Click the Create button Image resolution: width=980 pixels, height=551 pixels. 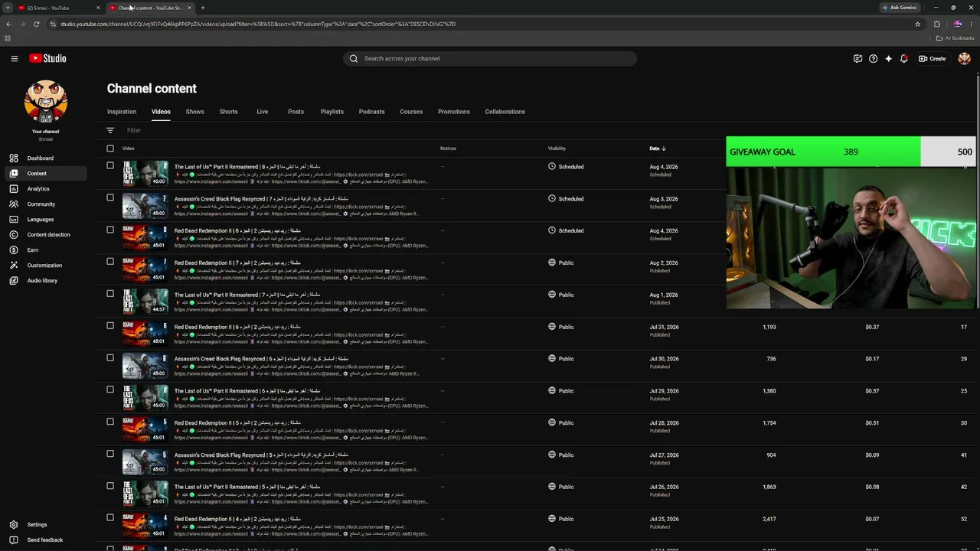pyautogui.click(x=933, y=58)
